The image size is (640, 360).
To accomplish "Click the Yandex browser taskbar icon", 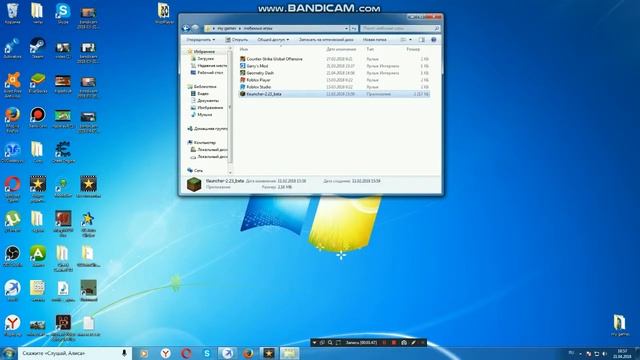I will (165, 353).
